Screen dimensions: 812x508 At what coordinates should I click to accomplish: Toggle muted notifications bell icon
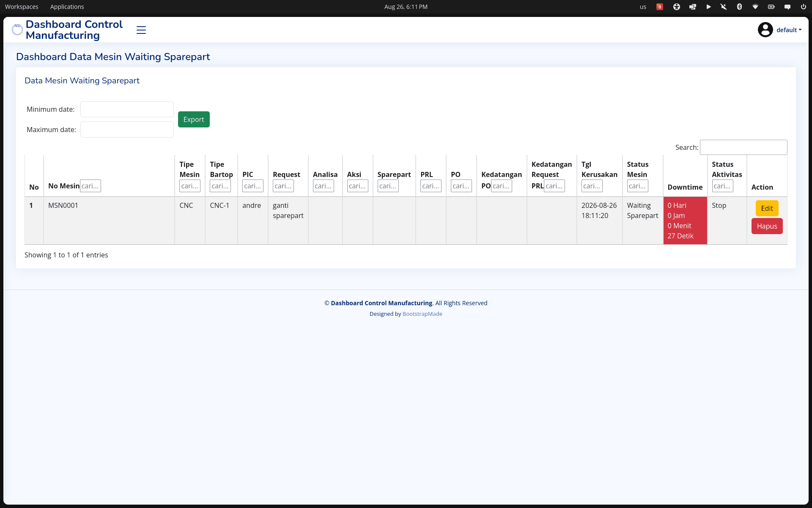pos(724,7)
